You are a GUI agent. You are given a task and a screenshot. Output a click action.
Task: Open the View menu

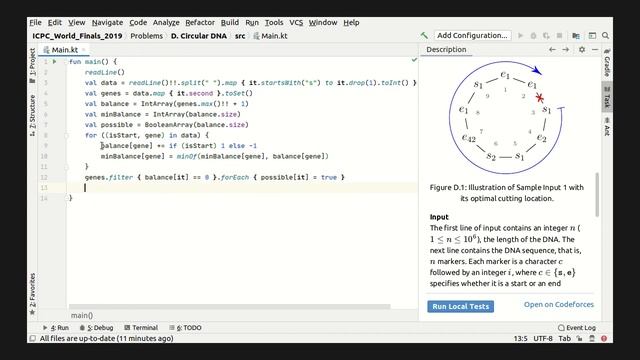pyautogui.click(x=77, y=22)
